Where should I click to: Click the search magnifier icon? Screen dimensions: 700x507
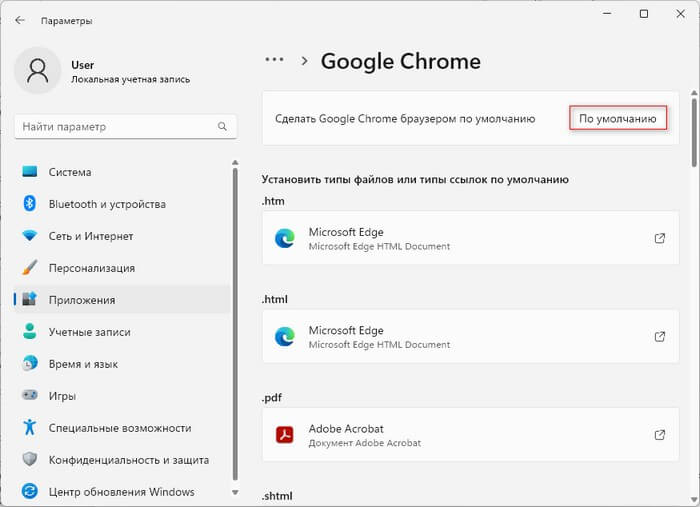tap(222, 127)
